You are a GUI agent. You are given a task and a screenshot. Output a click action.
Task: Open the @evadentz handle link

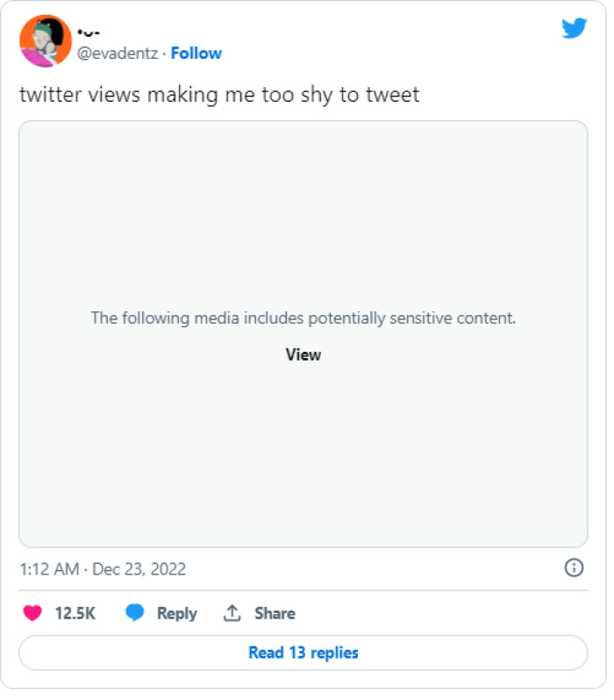click(x=118, y=54)
